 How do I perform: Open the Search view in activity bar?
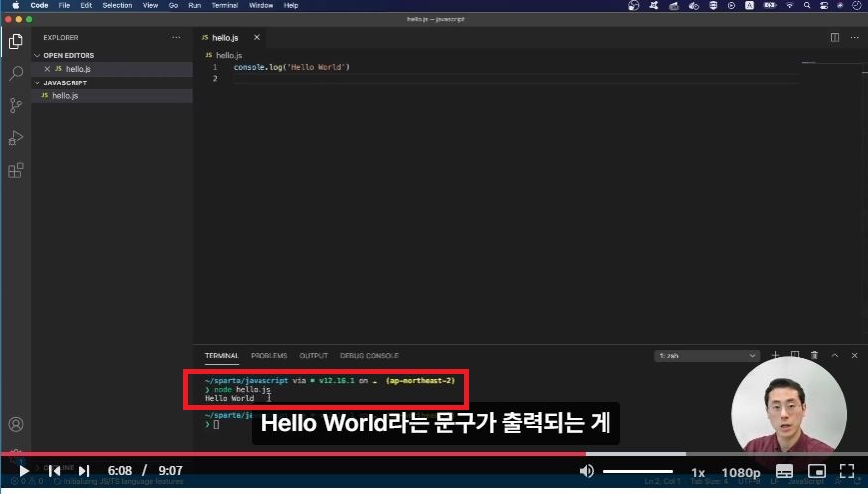[16, 73]
